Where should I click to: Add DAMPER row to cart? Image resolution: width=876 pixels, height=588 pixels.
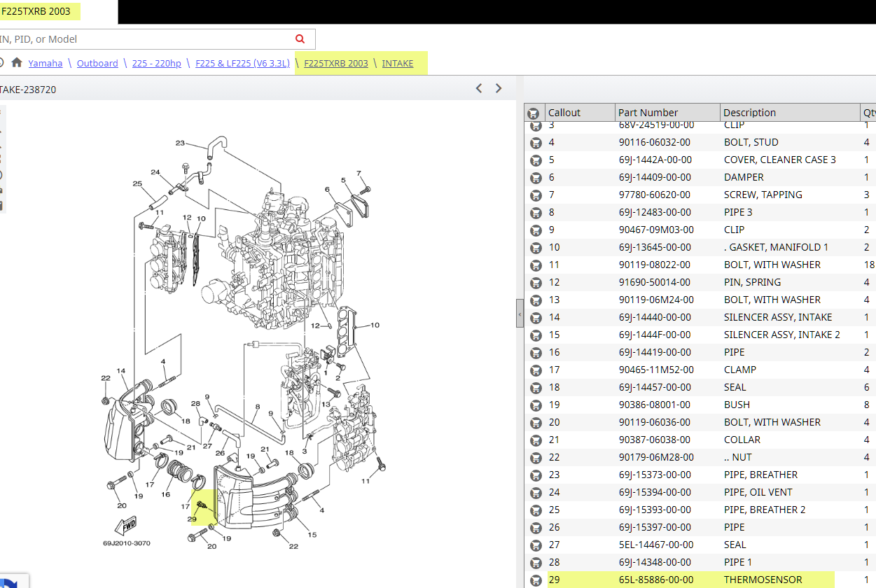pyautogui.click(x=536, y=177)
